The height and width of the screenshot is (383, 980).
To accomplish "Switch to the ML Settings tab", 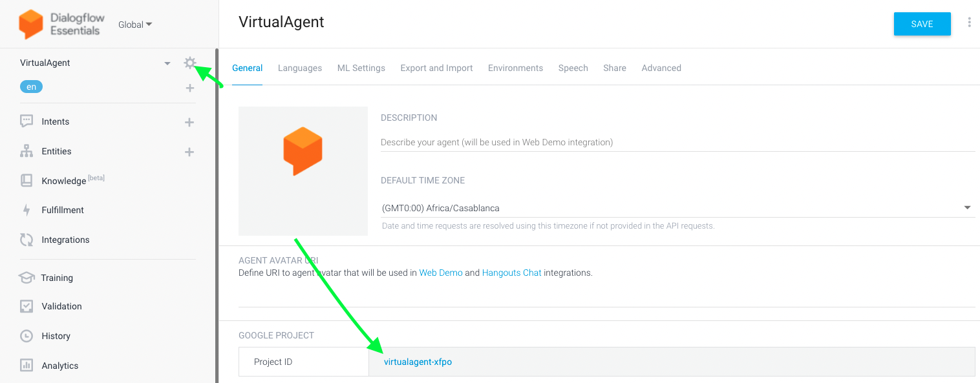I will coord(361,68).
